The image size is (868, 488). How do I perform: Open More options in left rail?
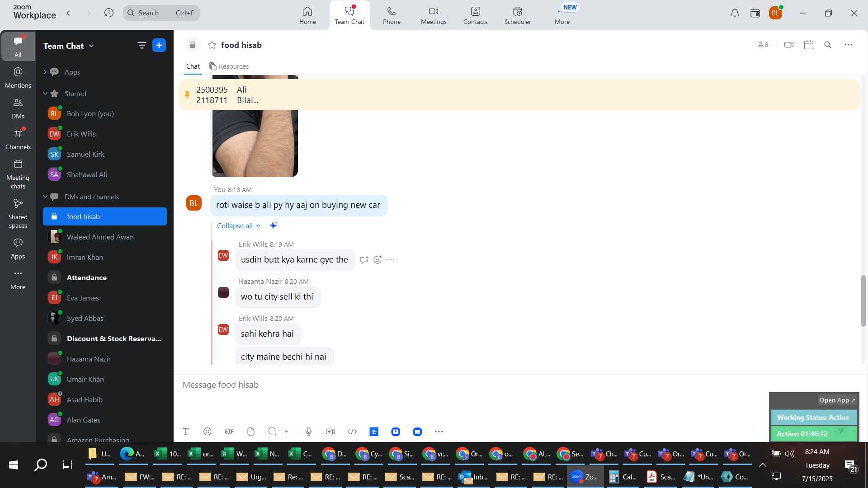(x=18, y=279)
